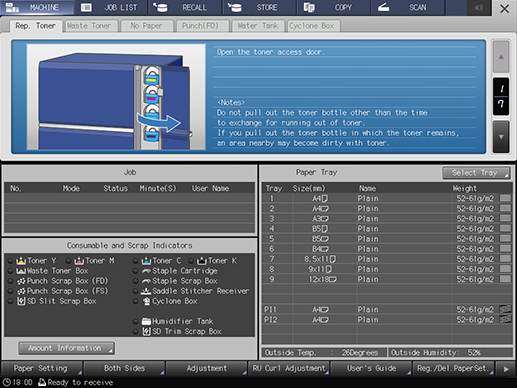Click the SD Trim Scrap Box icon
517x388 pixels.
click(x=146, y=332)
